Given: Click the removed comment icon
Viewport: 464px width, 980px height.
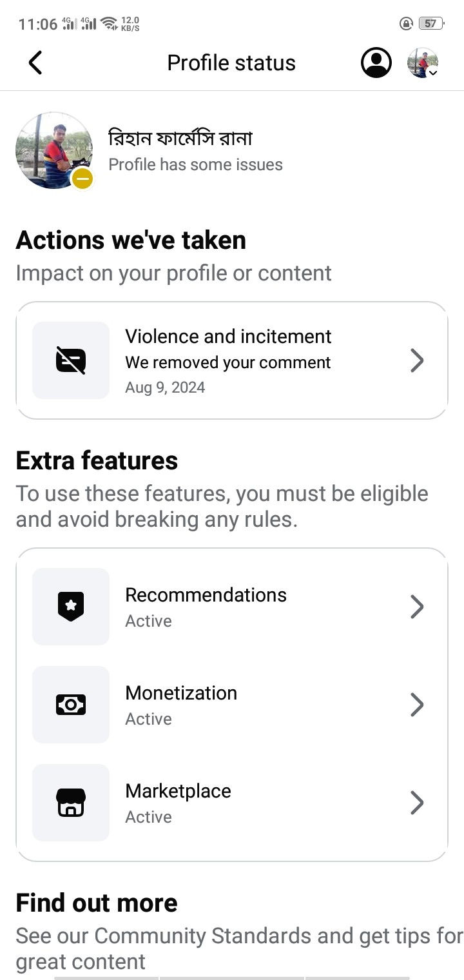Looking at the screenshot, I should tap(71, 360).
